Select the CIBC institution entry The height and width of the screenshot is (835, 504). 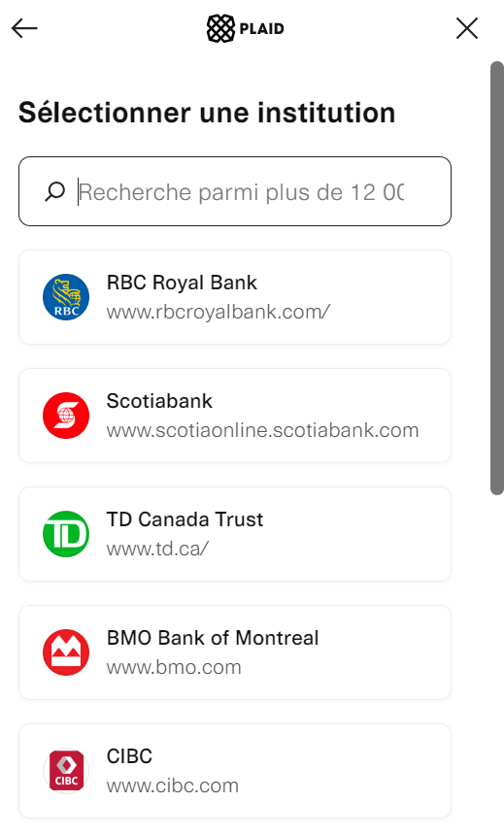(235, 771)
